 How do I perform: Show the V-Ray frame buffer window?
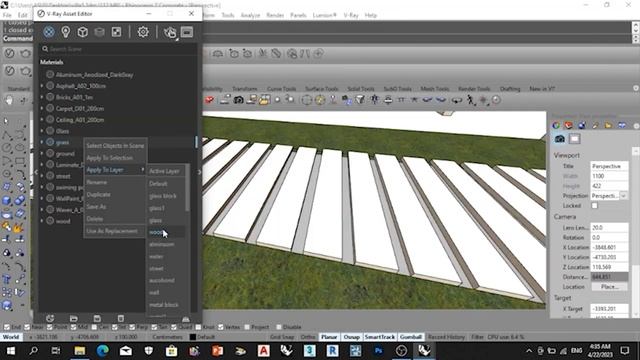point(187,32)
